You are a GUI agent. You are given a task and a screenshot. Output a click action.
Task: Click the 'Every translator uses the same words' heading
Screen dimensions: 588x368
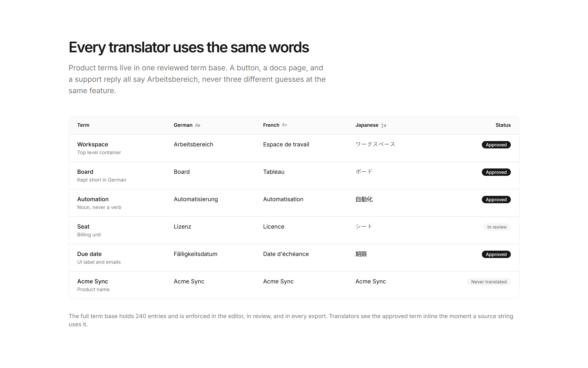tap(189, 47)
